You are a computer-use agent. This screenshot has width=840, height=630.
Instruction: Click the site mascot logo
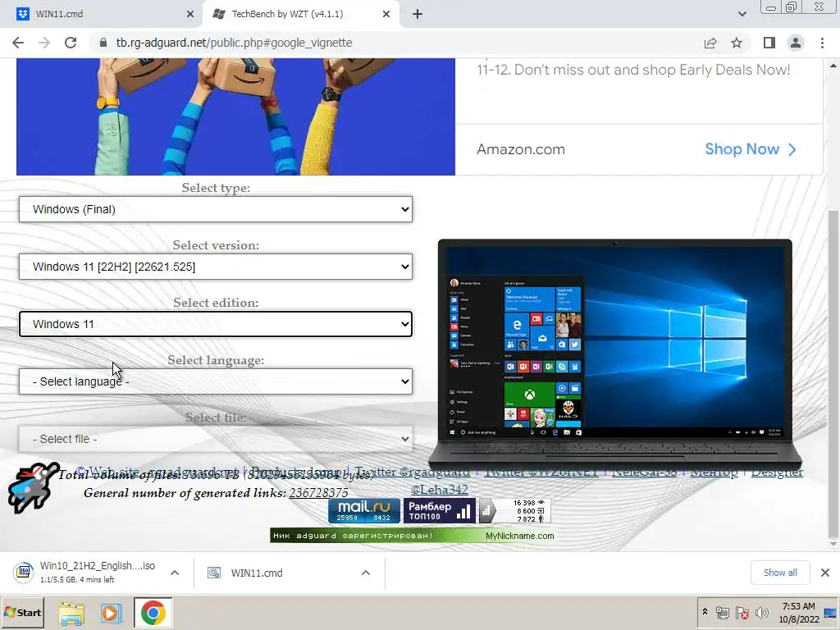point(33,487)
